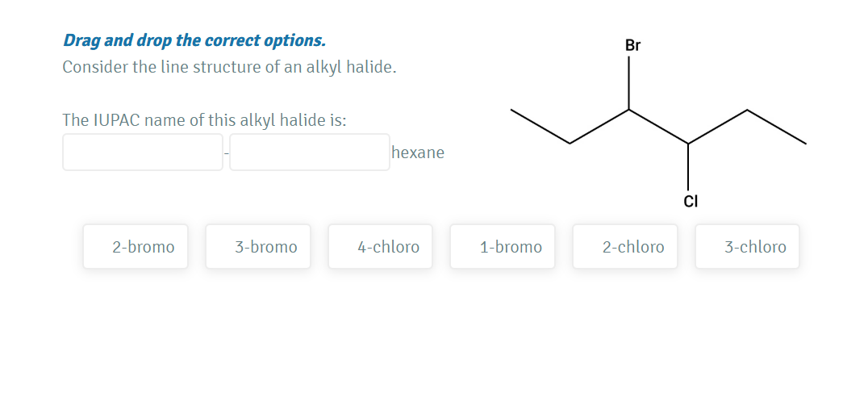Click the vertical bond above Cl

click(688, 167)
